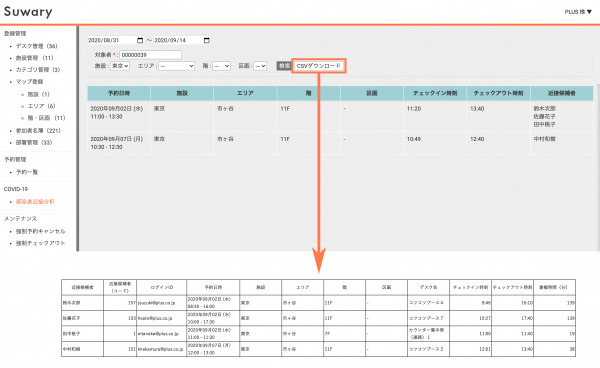Open the orange COVID-19 analysis link
The height and width of the screenshot is (368, 600).
click(35, 202)
